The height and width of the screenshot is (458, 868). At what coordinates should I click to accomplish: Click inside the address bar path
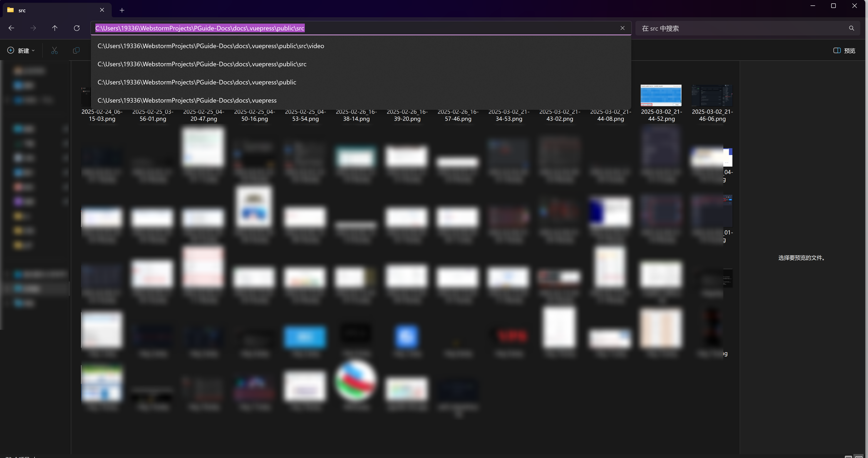point(438,28)
